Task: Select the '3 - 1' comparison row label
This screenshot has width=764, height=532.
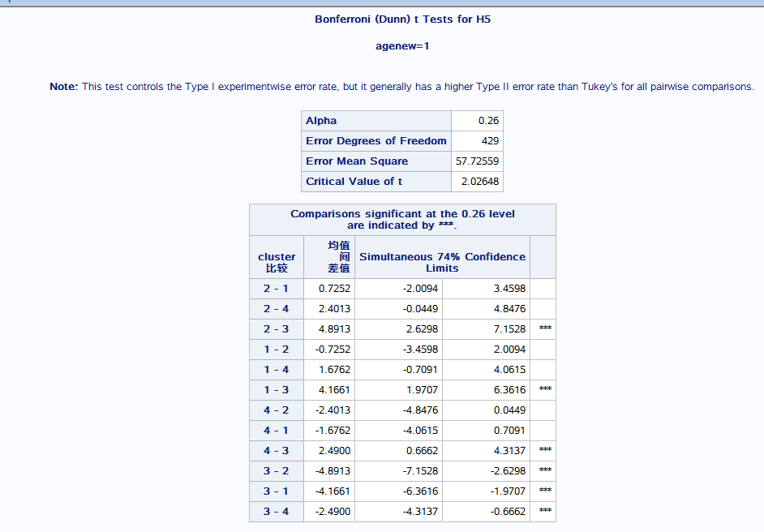Action: 277,491
